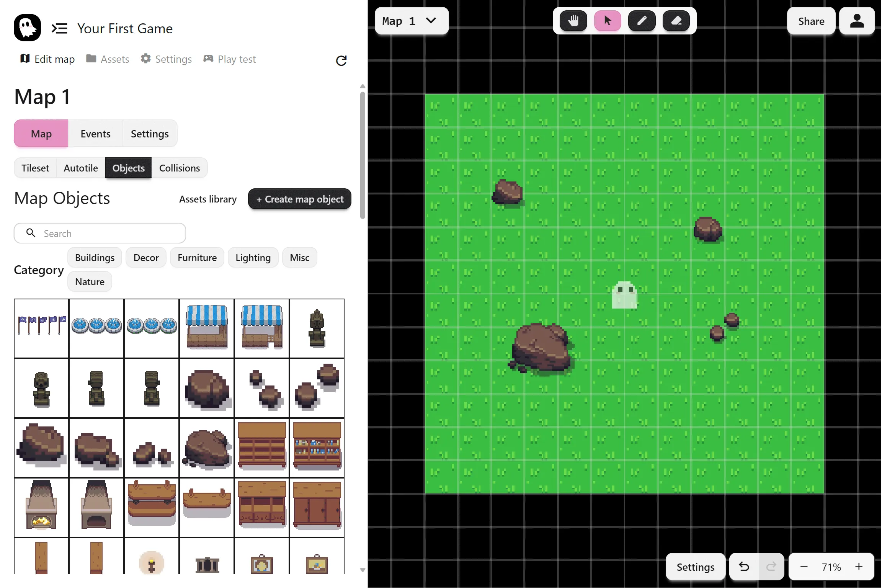The width and height of the screenshot is (882, 588).
Task: Zoom in with the plus button
Action: pyautogui.click(x=859, y=567)
